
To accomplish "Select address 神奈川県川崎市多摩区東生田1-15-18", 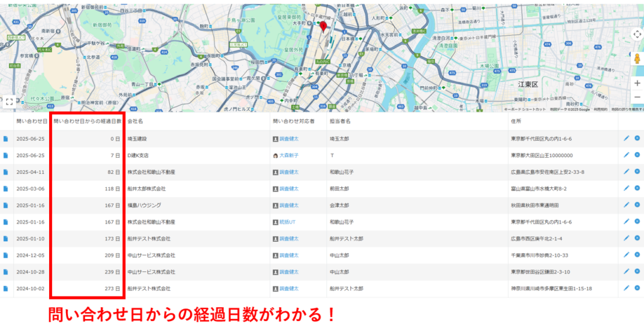I will click(x=552, y=289).
